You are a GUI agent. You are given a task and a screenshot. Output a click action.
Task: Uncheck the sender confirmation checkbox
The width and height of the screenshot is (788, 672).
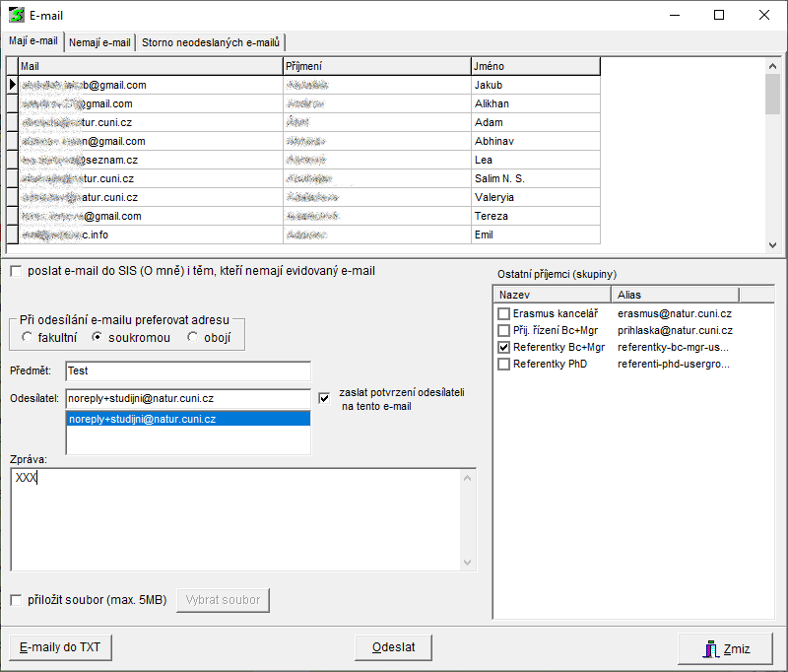coord(325,398)
